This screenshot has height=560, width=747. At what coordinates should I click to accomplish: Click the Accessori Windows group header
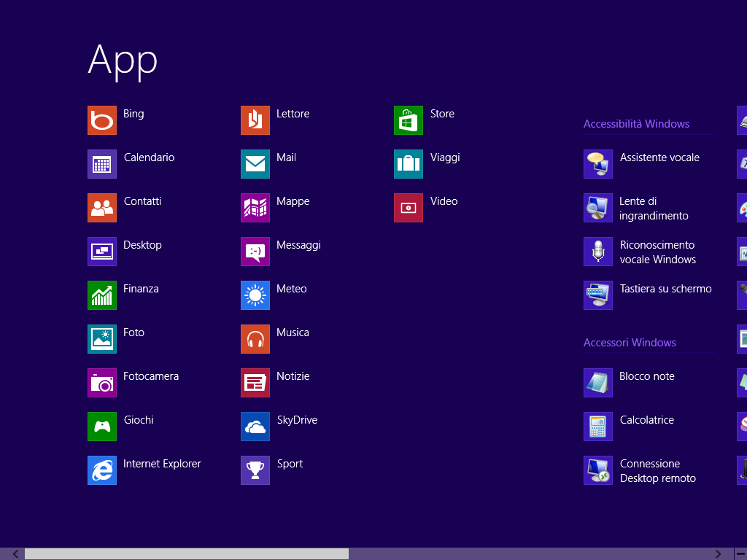[630, 343]
